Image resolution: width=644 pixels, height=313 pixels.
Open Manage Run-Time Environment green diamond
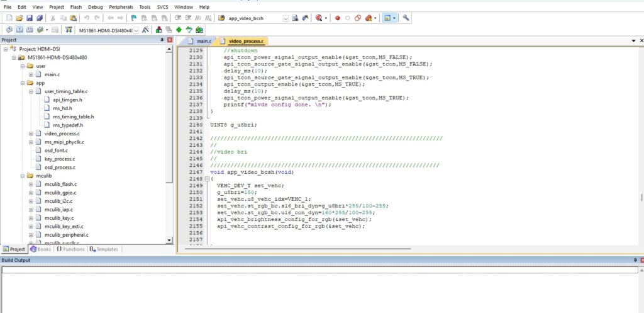click(x=179, y=30)
